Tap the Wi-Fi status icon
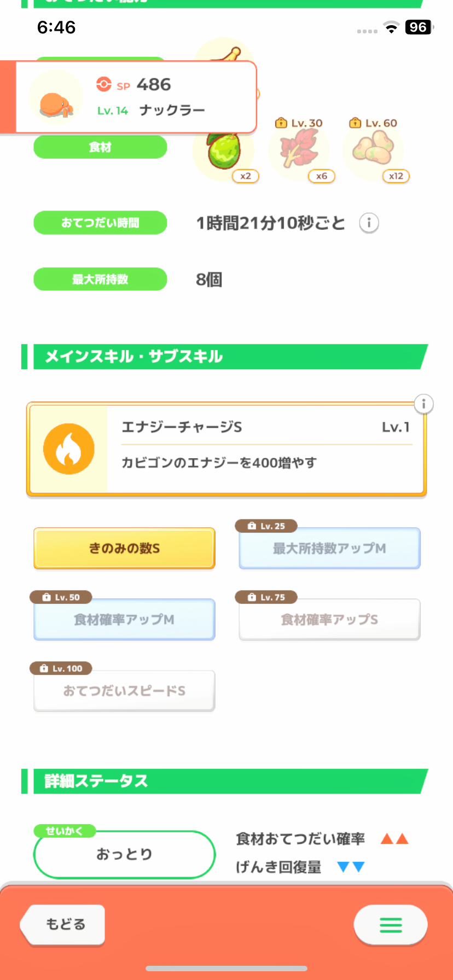Image resolution: width=453 pixels, height=980 pixels. click(x=391, y=27)
